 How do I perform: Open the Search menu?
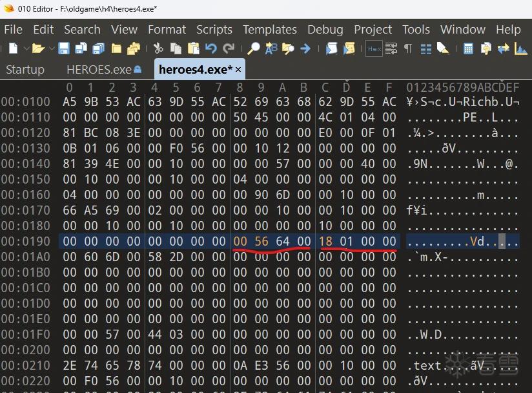(82, 30)
